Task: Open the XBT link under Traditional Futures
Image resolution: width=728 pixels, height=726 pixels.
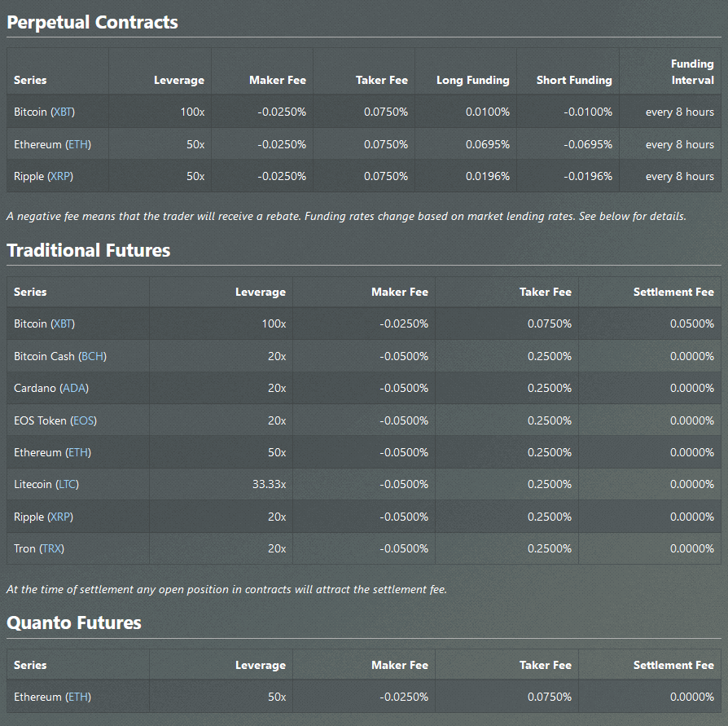Action: tap(63, 323)
